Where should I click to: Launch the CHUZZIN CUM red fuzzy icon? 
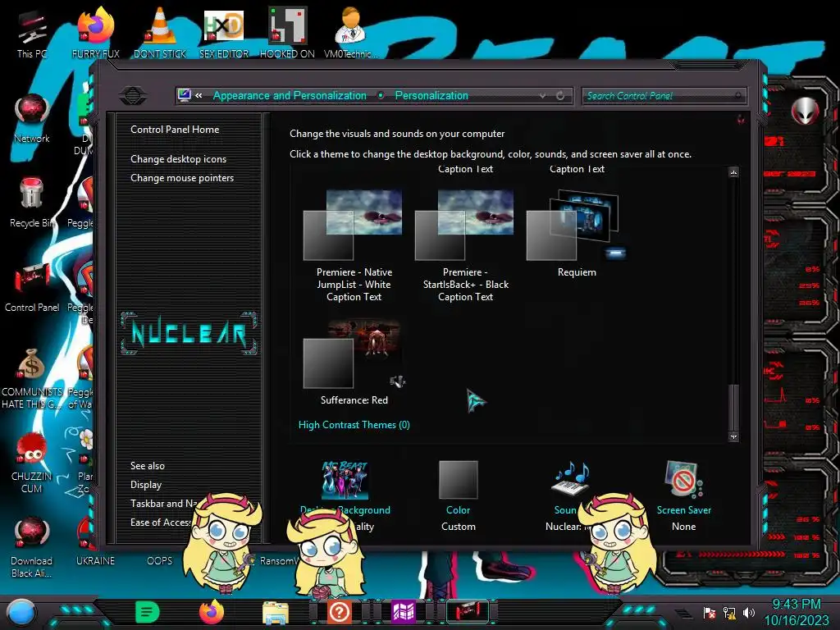(x=32, y=463)
